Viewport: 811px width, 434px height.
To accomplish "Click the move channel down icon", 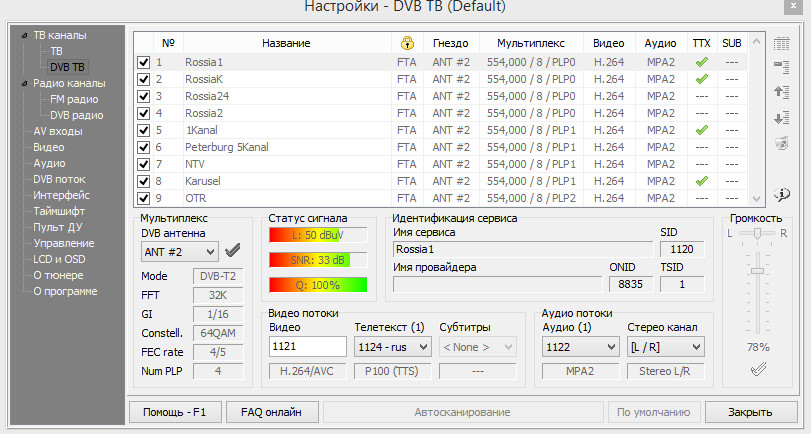I will 782,118.
